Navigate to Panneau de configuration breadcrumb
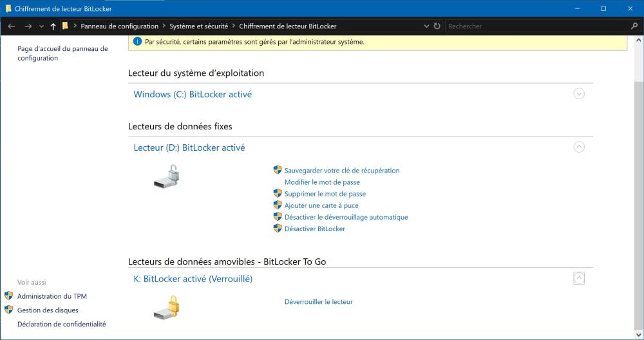This screenshot has width=644, height=340. [119, 26]
